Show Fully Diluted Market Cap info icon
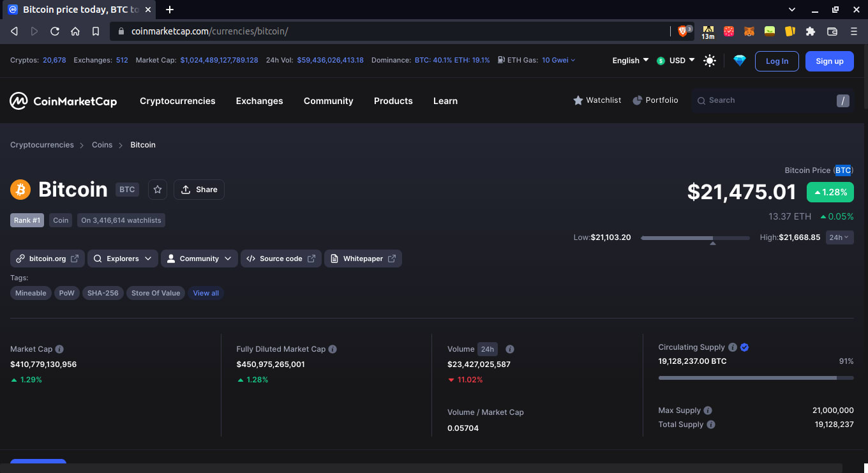The width and height of the screenshot is (868, 473). (333, 349)
